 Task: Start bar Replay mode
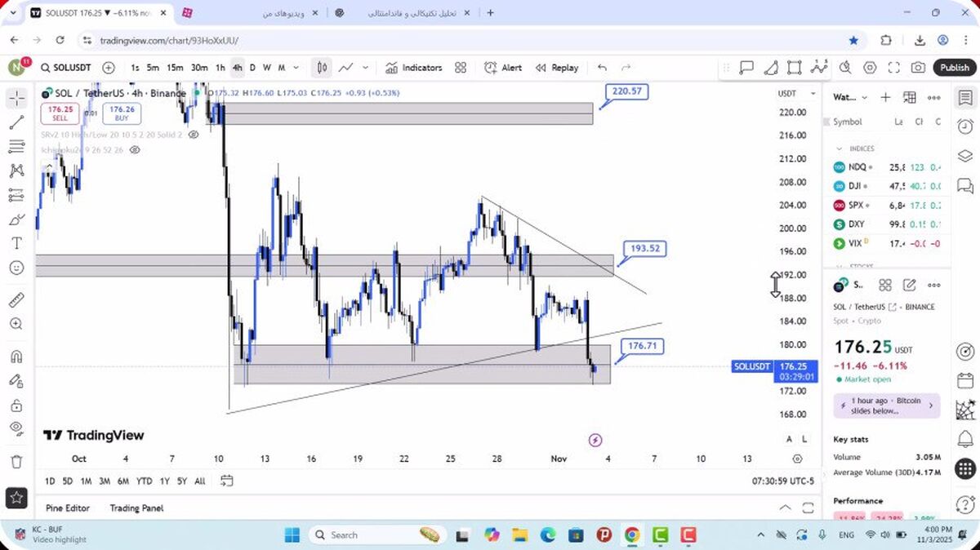click(x=557, y=68)
